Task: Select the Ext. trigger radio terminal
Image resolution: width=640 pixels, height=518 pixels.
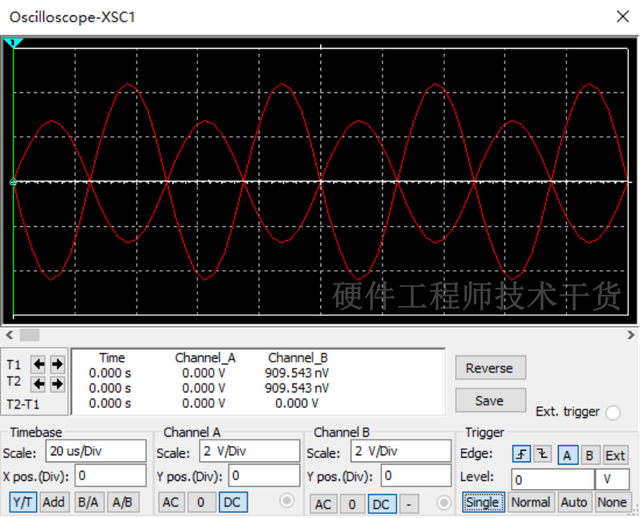Action: 612,412
